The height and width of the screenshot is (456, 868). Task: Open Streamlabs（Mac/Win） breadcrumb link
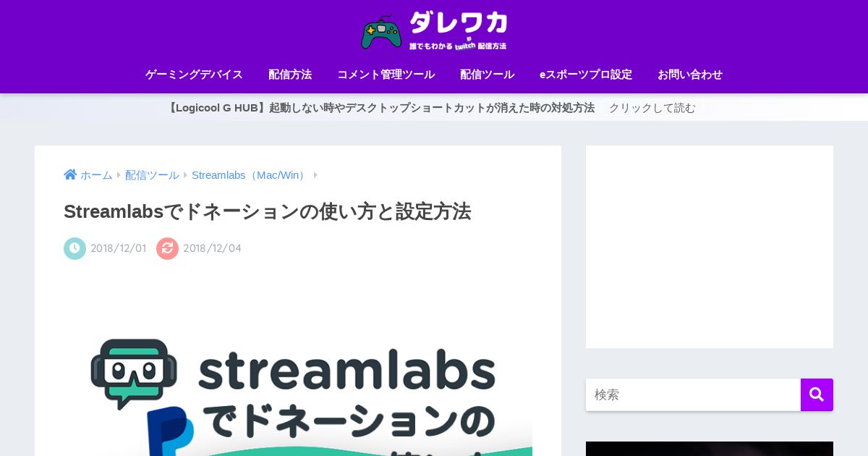pyautogui.click(x=250, y=175)
